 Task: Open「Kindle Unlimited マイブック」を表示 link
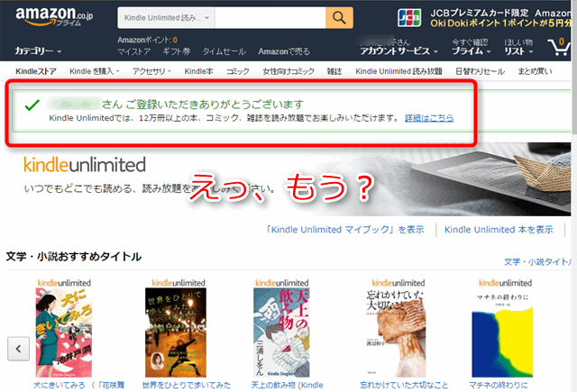click(344, 230)
